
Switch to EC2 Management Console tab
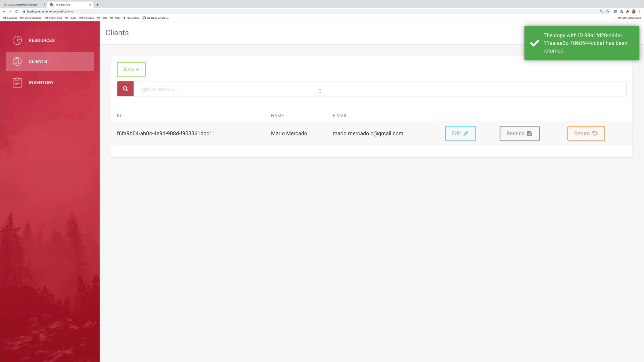point(22,5)
